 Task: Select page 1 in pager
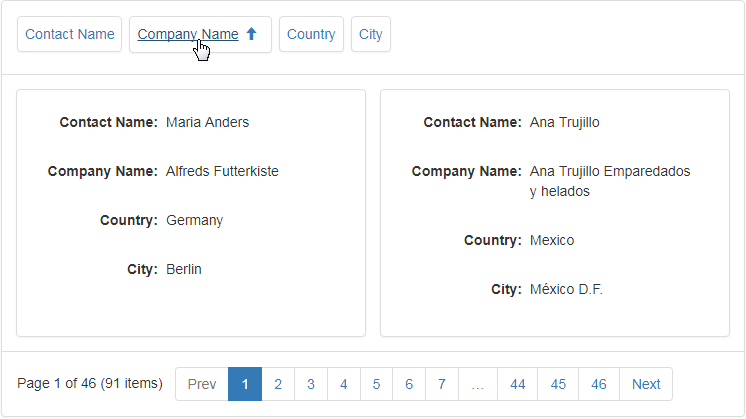coord(245,384)
